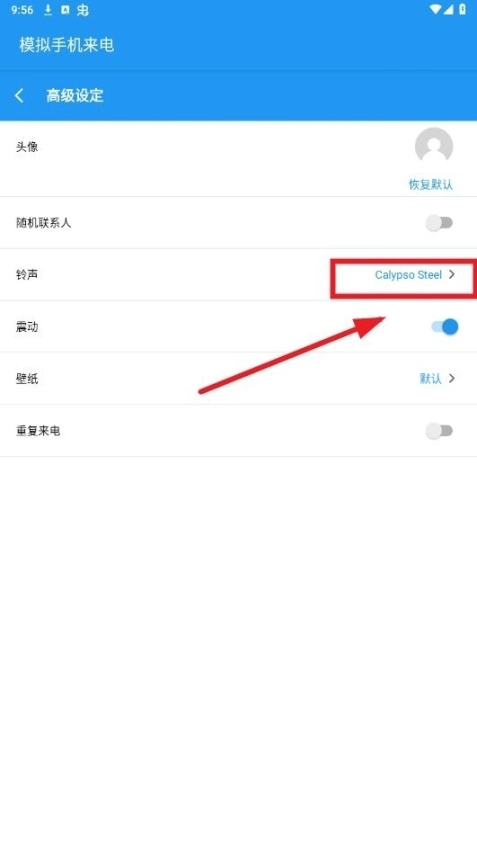Turn off the 震动 vibration switch
Image resolution: width=477 pixels, height=849 pixels.
click(x=445, y=326)
